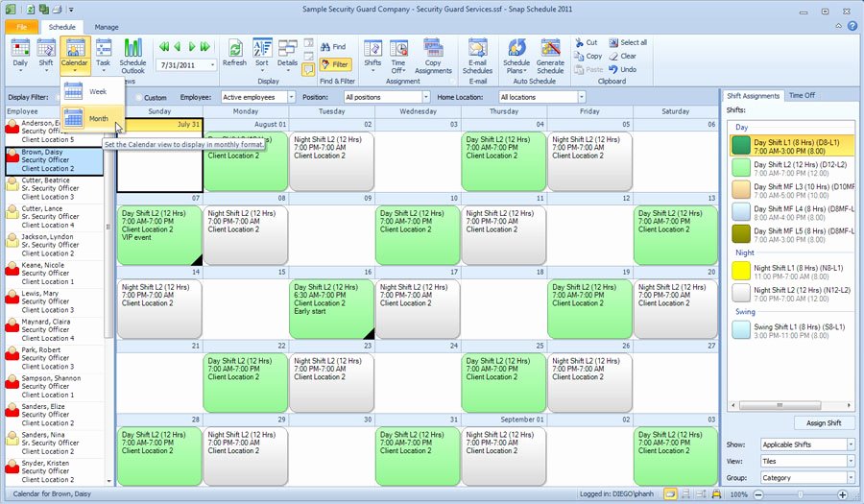
Task: Click the Assign Shift button
Action: tap(824, 423)
